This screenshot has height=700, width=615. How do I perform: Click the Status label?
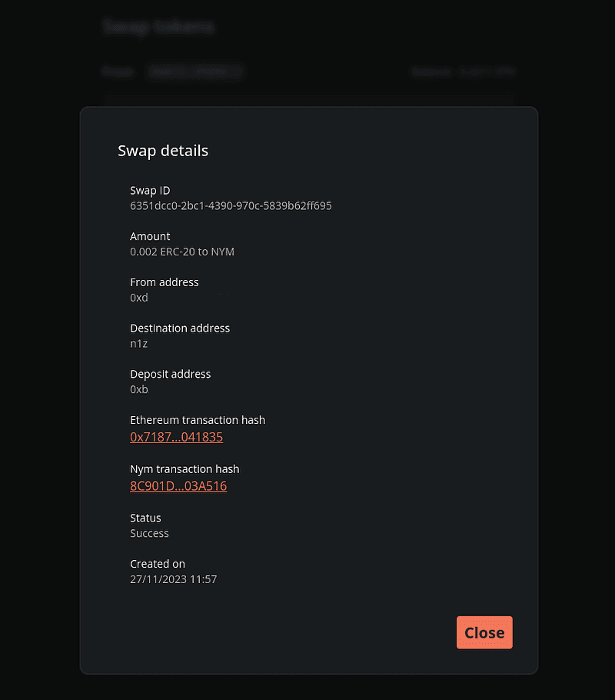pyautogui.click(x=145, y=518)
